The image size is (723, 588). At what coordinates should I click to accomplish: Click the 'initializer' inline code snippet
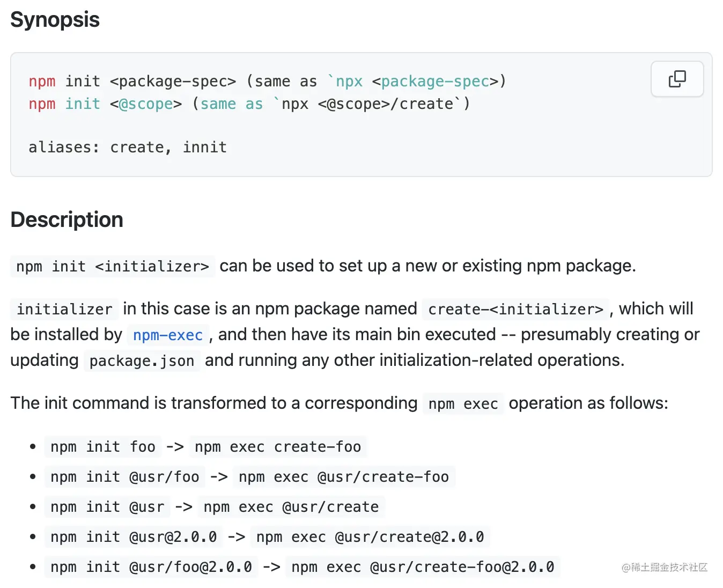pyautogui.click(x=64, y=310)
